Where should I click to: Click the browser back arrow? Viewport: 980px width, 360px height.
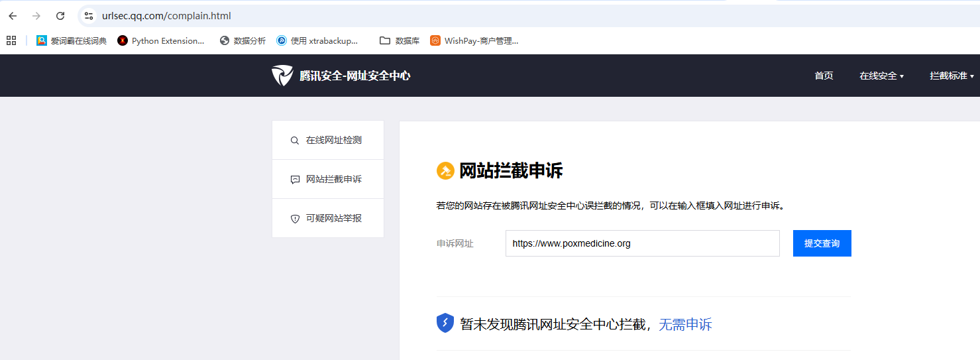tap(13, 15)
